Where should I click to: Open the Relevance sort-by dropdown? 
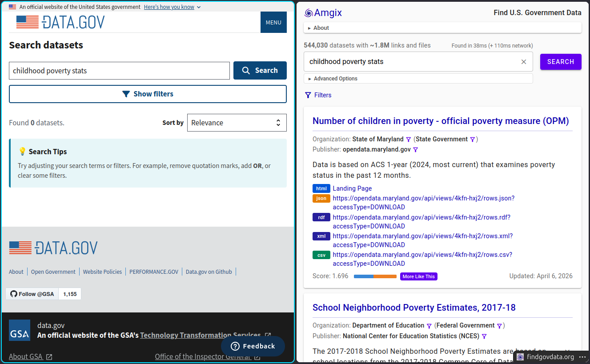pos(237,123)
